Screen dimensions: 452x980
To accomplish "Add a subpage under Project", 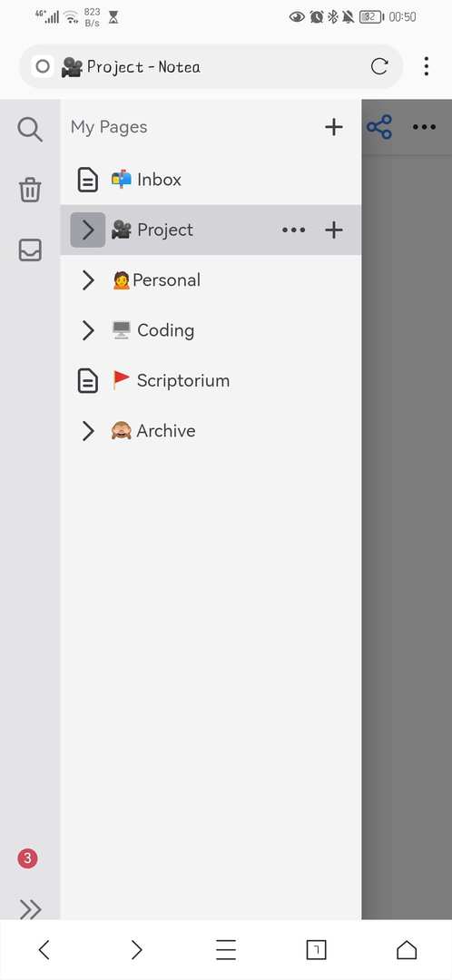I will coord(334,230).
